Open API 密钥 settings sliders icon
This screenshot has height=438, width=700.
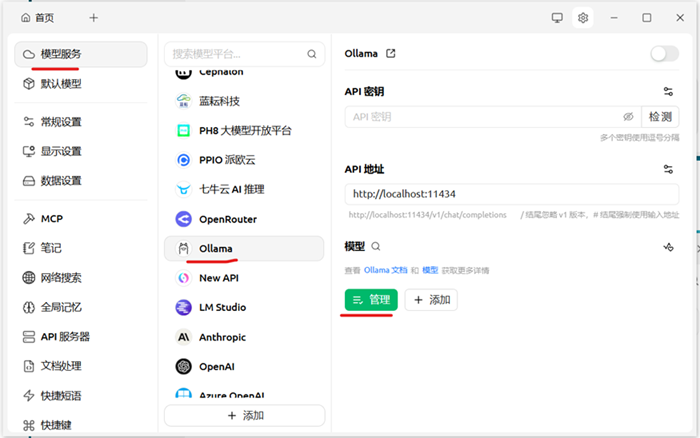click(668, 91)
